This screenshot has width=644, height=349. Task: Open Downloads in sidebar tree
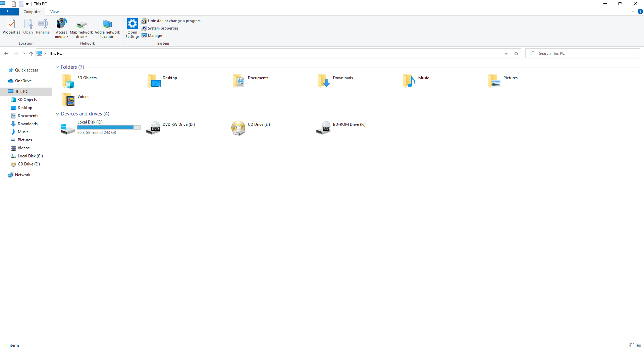(x=28, y=124)
